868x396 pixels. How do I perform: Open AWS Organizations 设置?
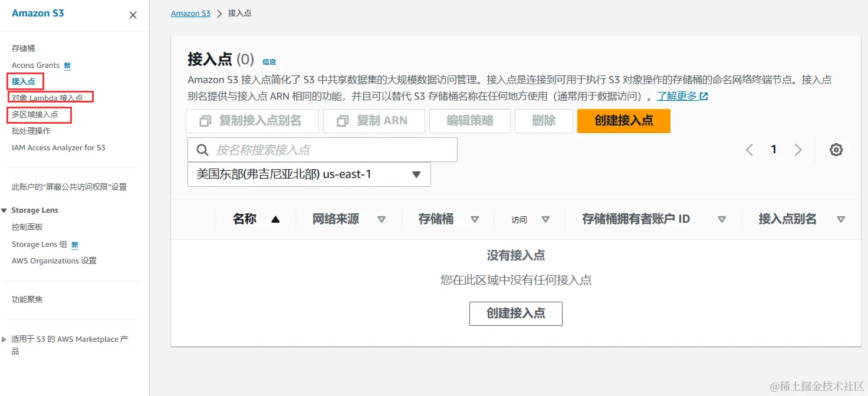[54, 260]
